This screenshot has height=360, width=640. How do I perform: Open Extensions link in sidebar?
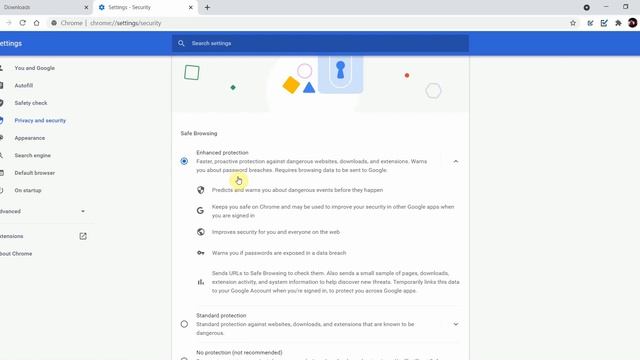[x=11, y=236]
